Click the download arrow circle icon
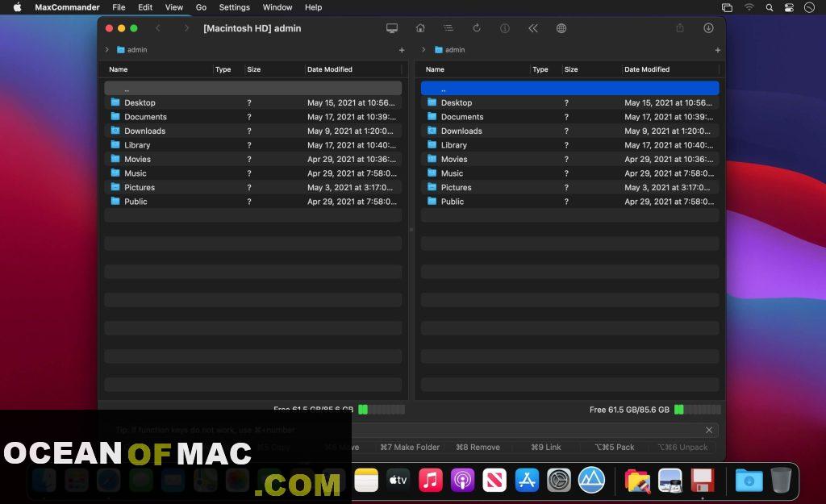The height and width of the screenshot is (504, 826). 708,28
